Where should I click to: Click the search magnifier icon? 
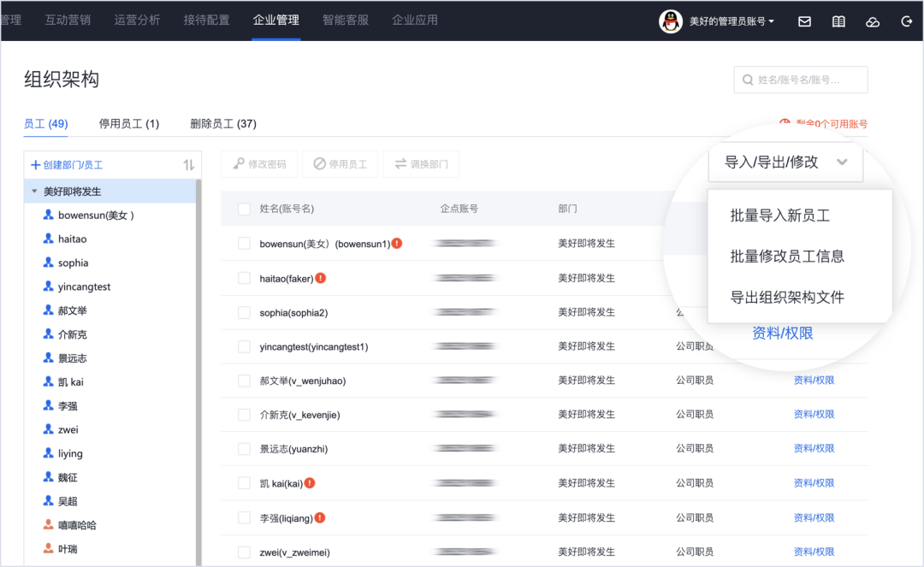tap(748, 80)
